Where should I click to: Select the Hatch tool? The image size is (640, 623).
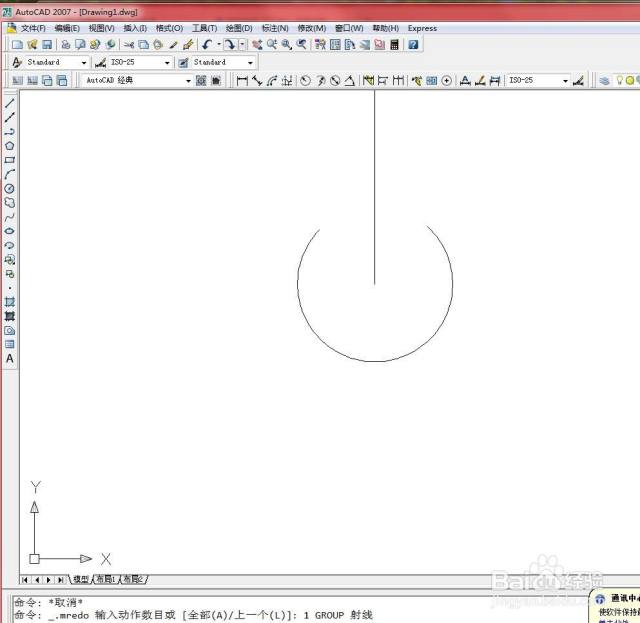tap(10, 302)
